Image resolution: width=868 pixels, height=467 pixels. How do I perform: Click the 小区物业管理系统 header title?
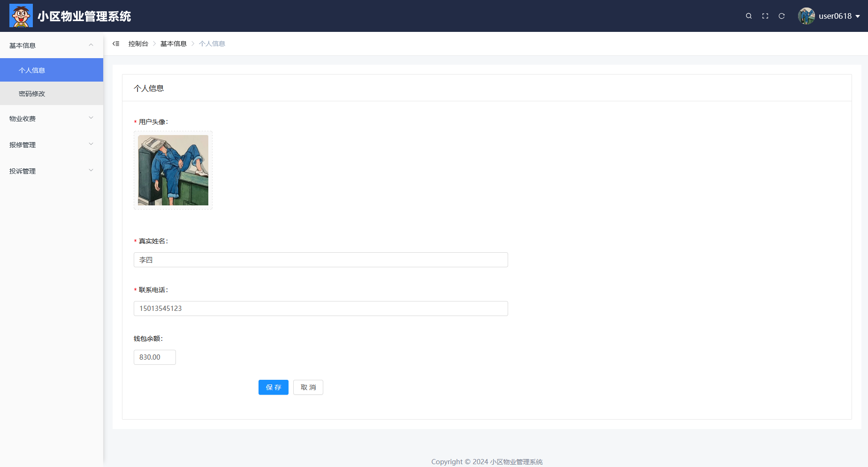84,16
